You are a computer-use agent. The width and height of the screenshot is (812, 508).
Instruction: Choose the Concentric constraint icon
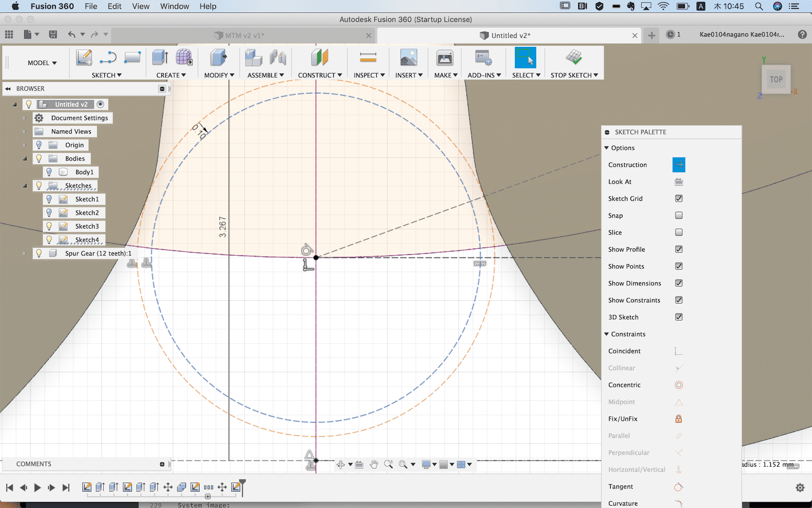click(678, 385)
